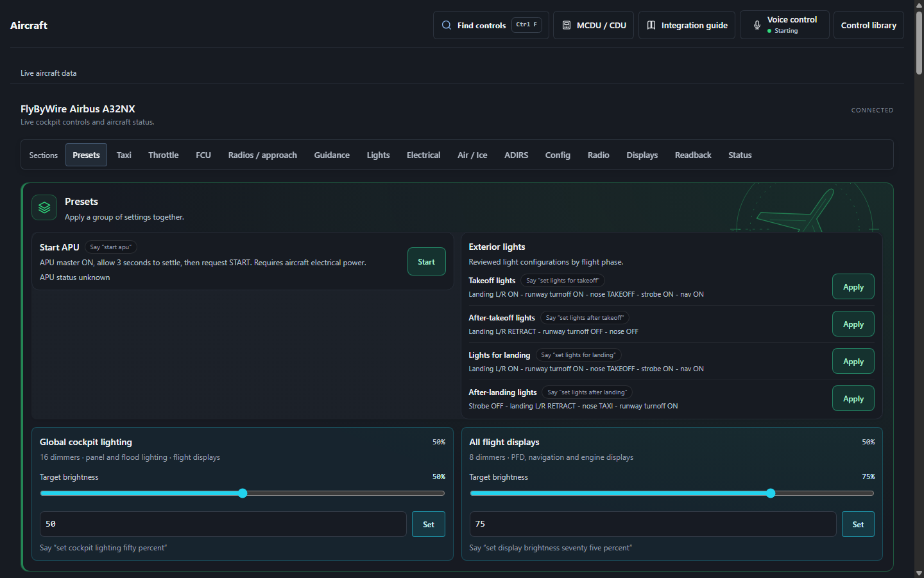Apply the After-takeoff lights preset

click(853, 324)
